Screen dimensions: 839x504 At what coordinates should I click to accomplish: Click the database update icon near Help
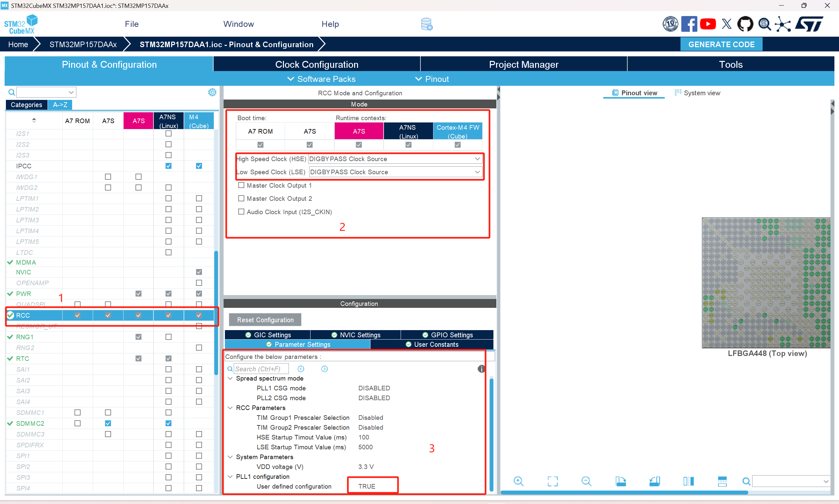(x=427, y=24)
